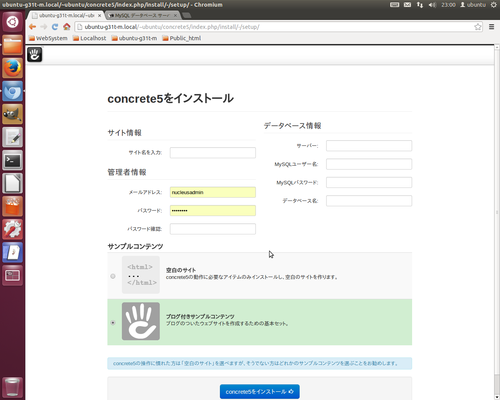Viewport: 500px width, 400px height.
Task: Click the html thumbnail for the empty site
Action: point(141,275)
